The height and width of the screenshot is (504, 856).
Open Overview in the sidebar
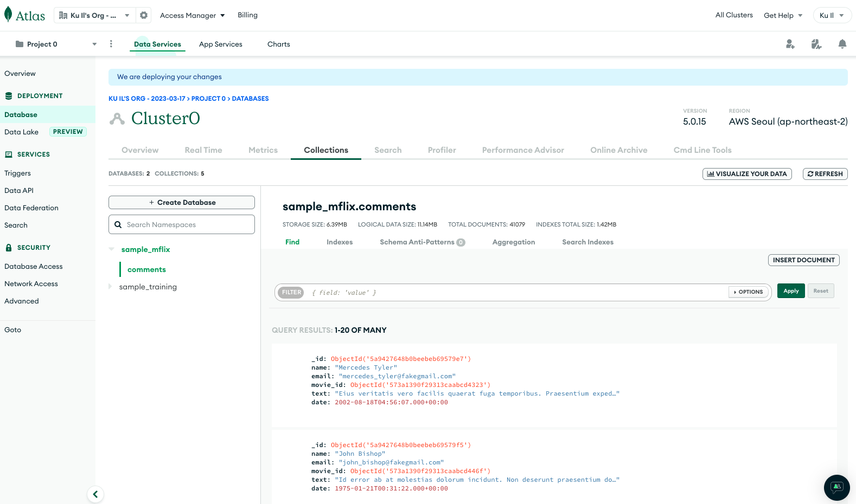coord(20,74)
